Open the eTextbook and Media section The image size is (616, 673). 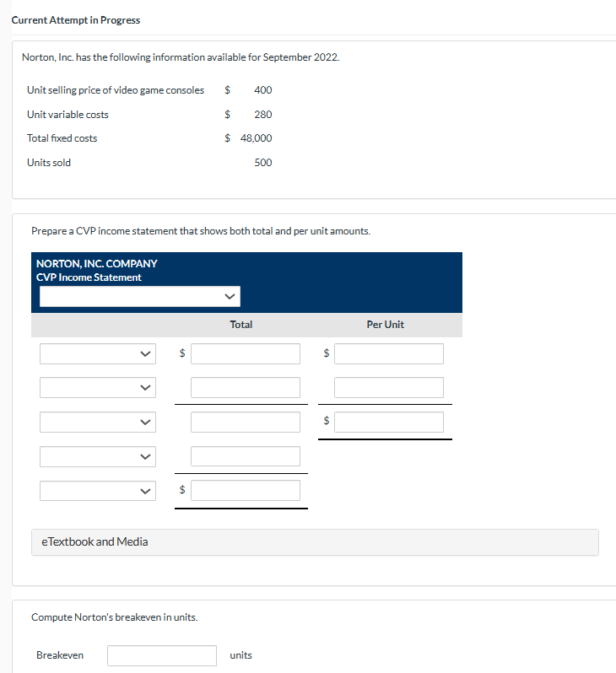point(315,542)
